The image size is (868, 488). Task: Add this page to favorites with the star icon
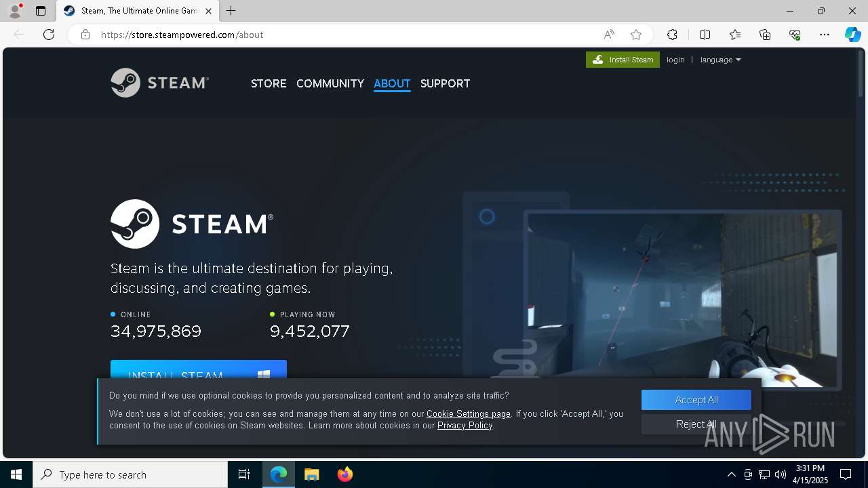click(636, 35)
